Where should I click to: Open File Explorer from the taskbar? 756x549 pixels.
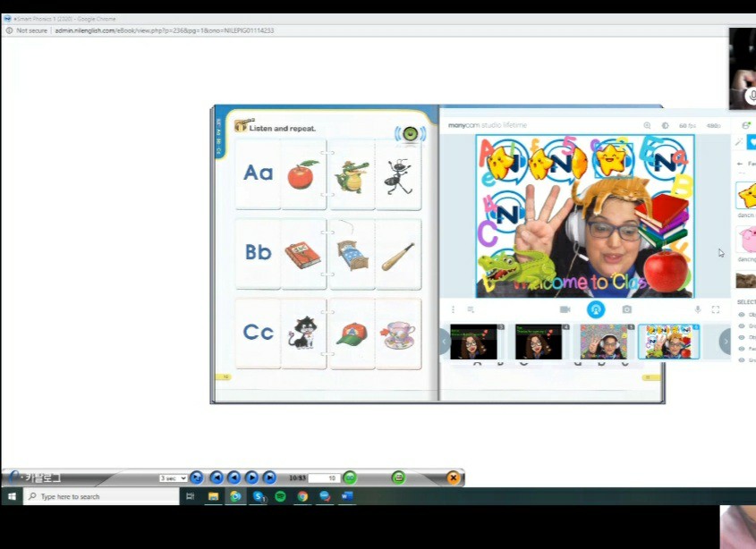pos(213,496)
